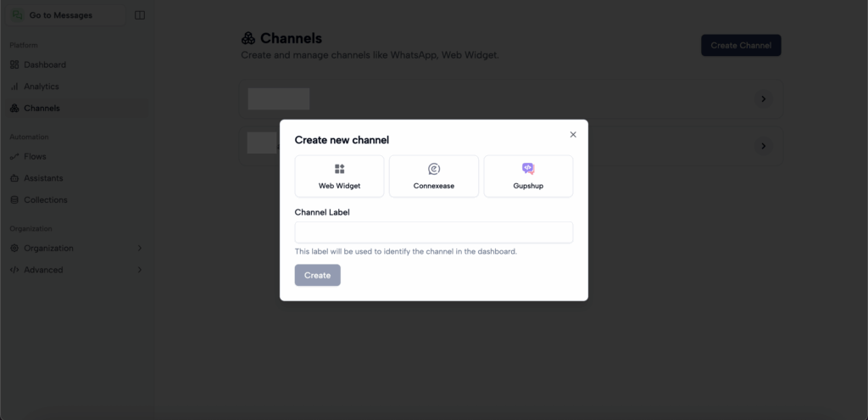Click the Flows icon in sidebar

(x=14, y=156)
